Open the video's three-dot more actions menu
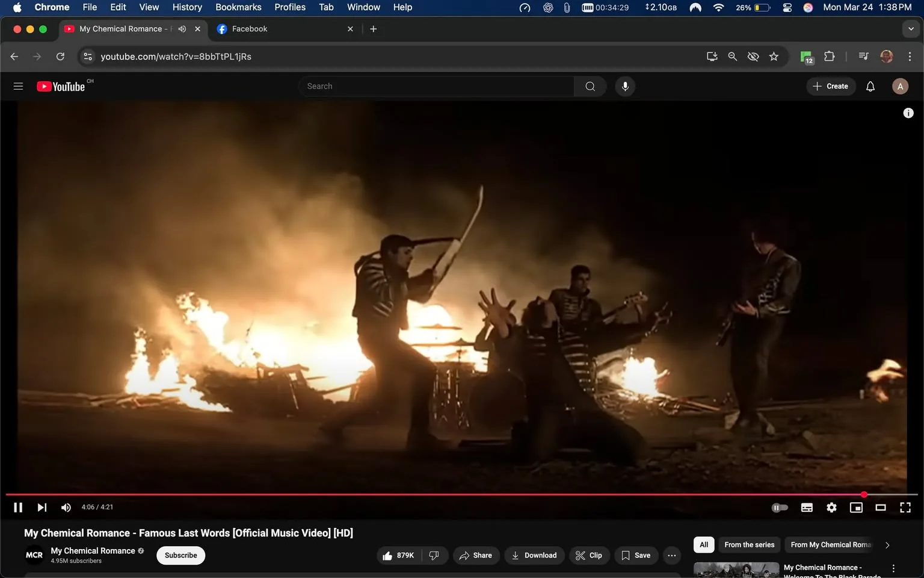 [x=671, y=555]
